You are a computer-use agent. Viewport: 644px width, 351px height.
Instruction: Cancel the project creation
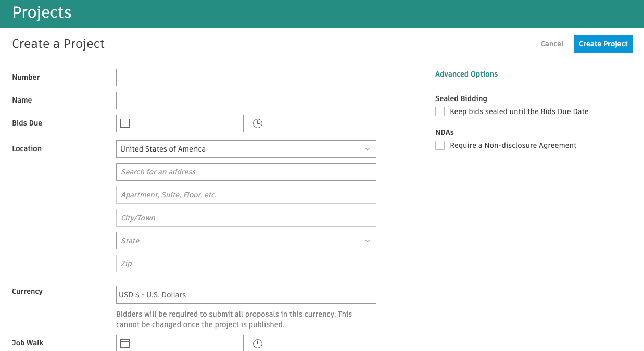(552, 44)
